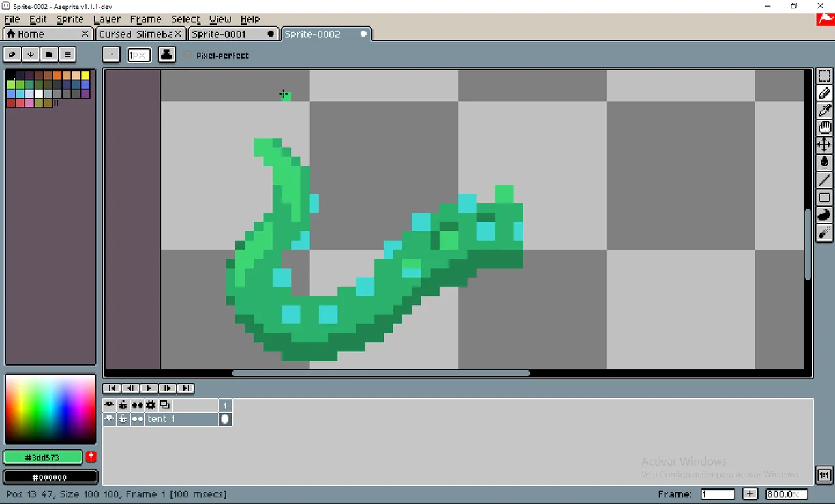Select the Blur tool
The width and height of the screenshot is (835, 504).
tap(825, 233)
